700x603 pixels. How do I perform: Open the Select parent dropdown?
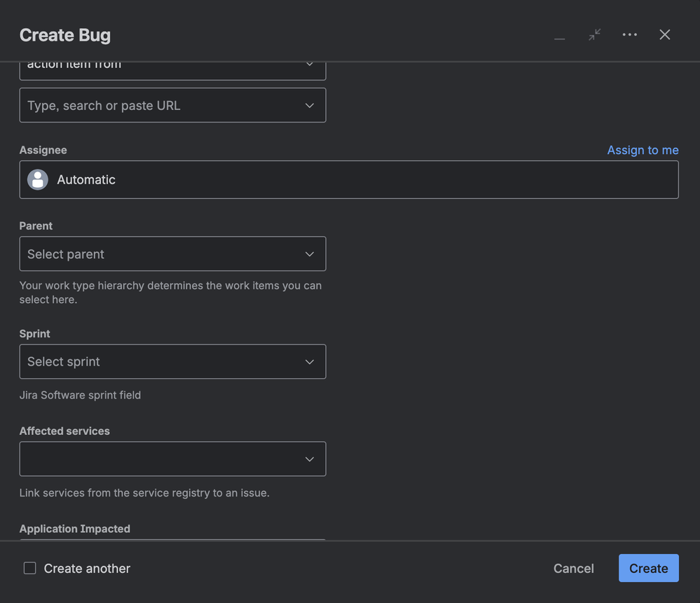point(161,254)
